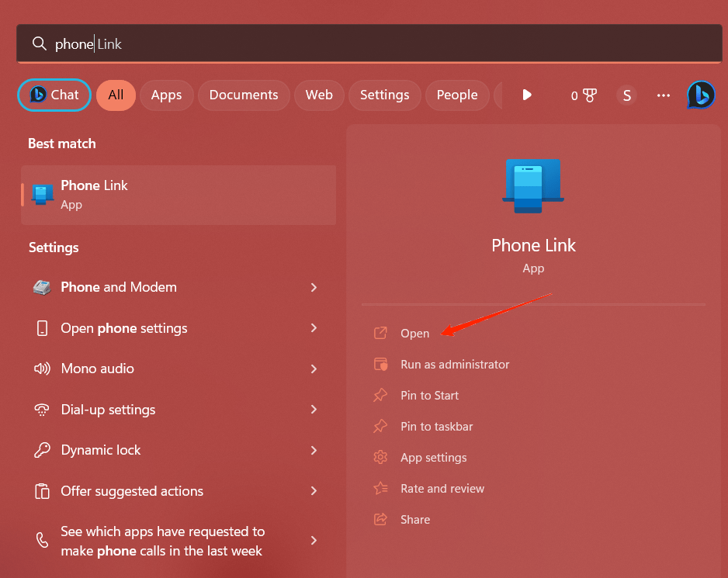
Task: Click the Pin to Start pin icon
Action: [380, 395]
